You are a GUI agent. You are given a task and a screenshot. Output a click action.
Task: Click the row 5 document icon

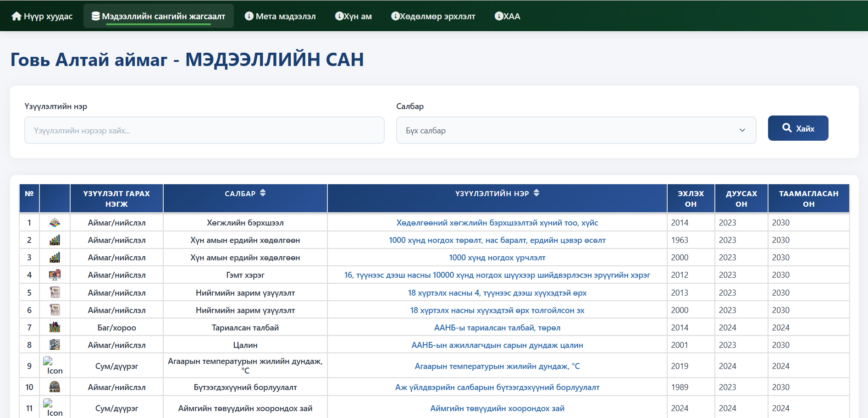click(x=55, y=292)
